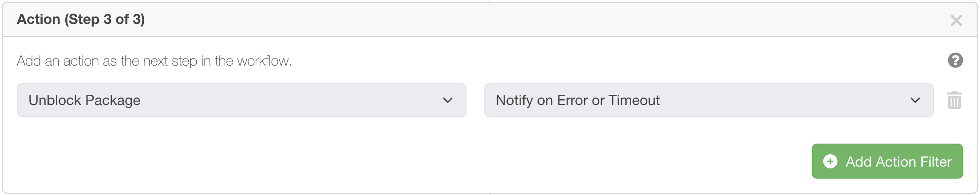Click the chevron arrow beside Unblock Package
Image resolution: width=980 pixels, height=195 pixels.
tap(447, 100)
